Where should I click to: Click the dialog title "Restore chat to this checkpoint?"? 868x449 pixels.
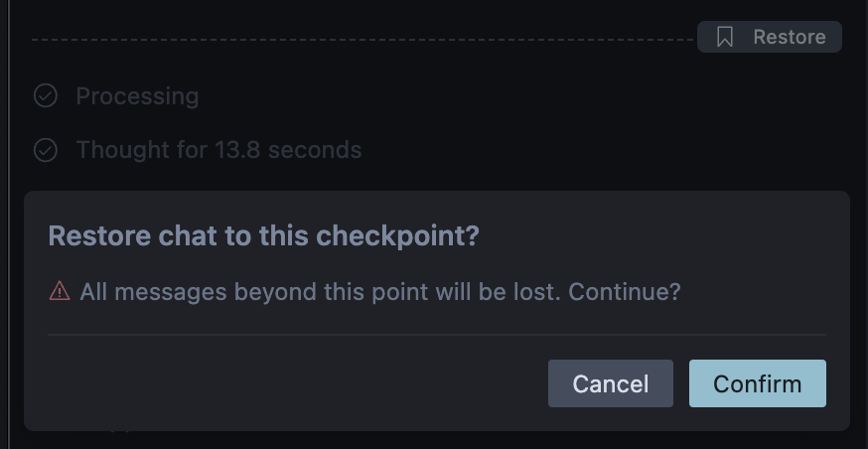click(x=263, y=236)
